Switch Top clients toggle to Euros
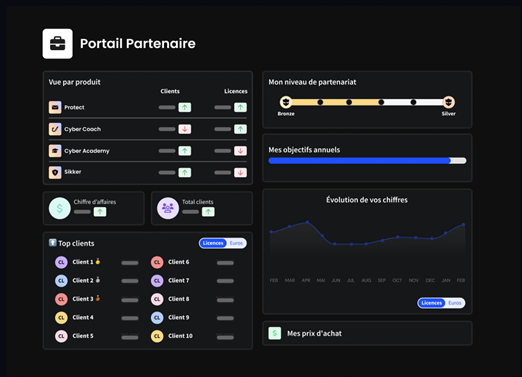The height and width of the screenshot is (377, 522). (x=236, y=243)
